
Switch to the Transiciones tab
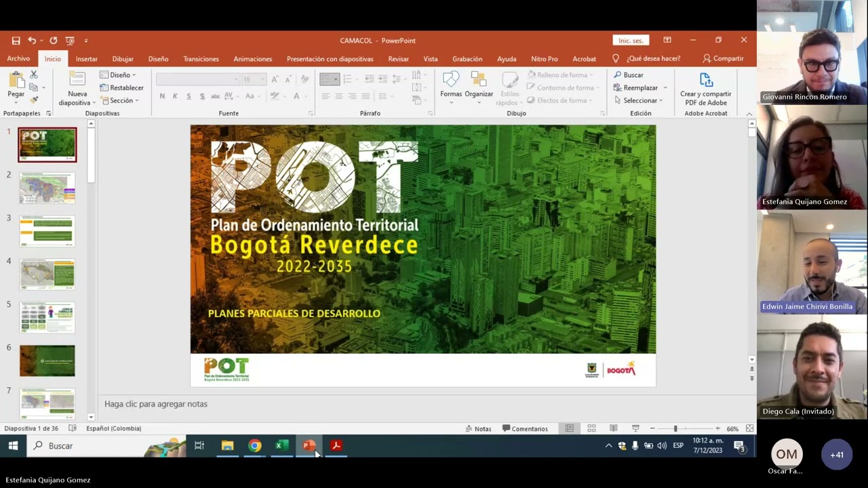tap(201, 59)
